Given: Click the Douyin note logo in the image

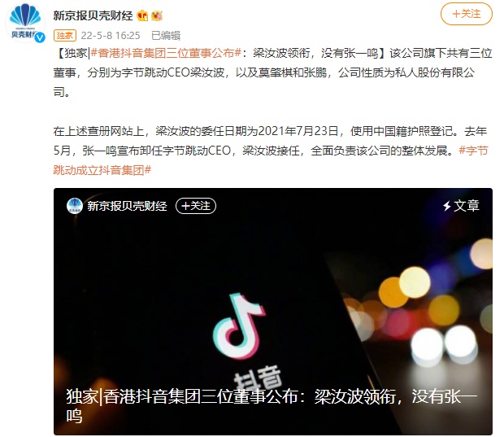Looking at the screenshot, I should click(240, 326).
